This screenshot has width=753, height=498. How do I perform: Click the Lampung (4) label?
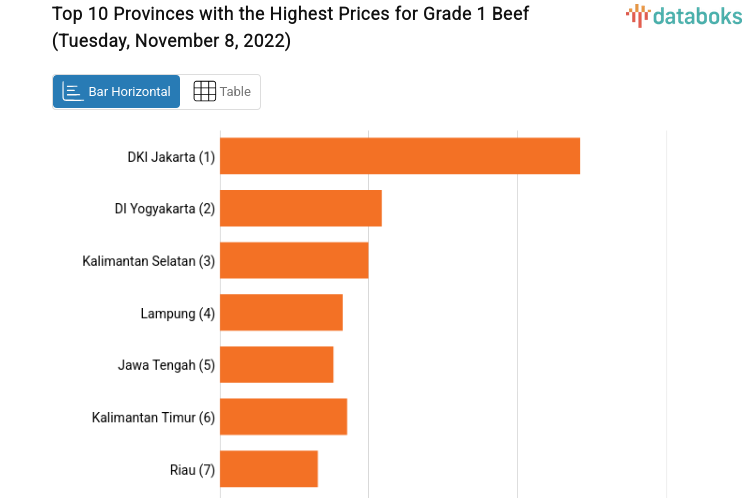coord(178,313)
